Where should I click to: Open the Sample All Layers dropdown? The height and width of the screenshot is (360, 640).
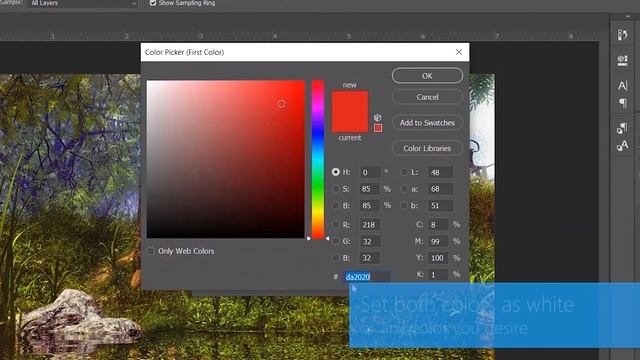[82, 3]
